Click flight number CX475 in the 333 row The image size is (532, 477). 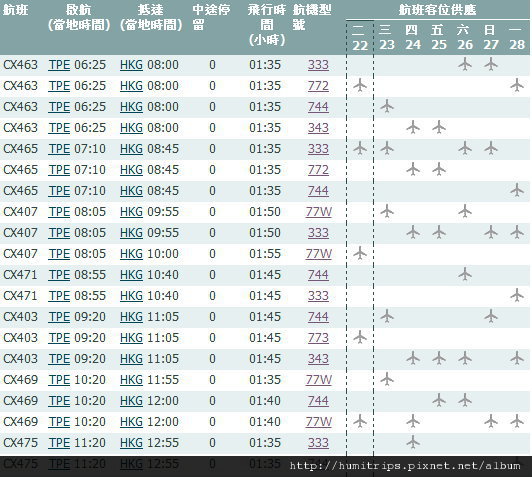click(x=20, y=443)
